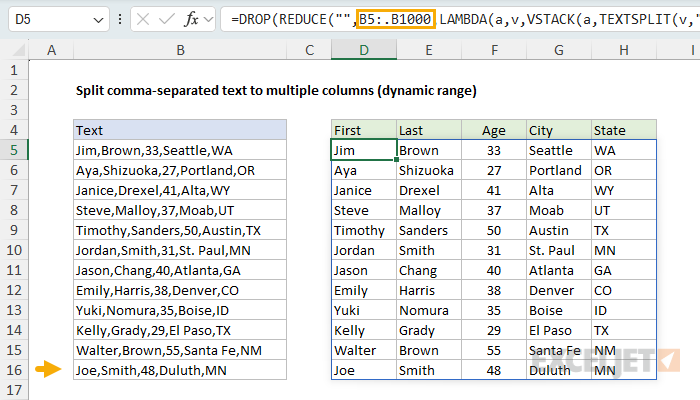Select column H header

tap(624, 50)
